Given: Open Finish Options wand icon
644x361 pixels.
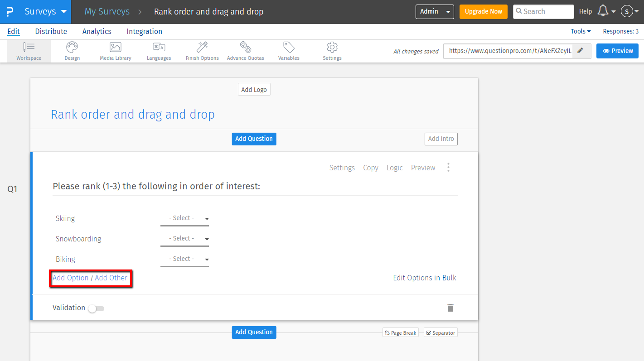Looking at the screenshot, I should coord(202,47).
